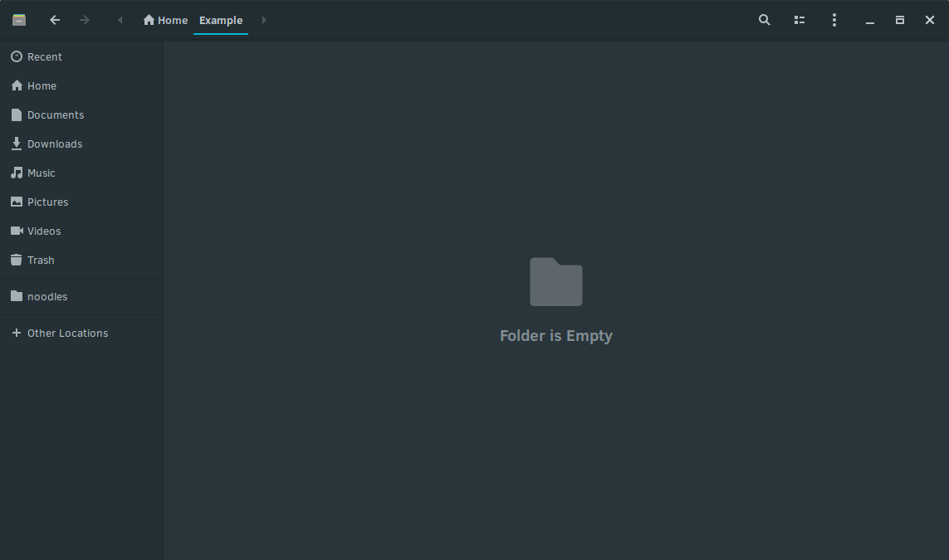
Task: Click the path bar right scroll arrow
Action: tap(264, 20)
